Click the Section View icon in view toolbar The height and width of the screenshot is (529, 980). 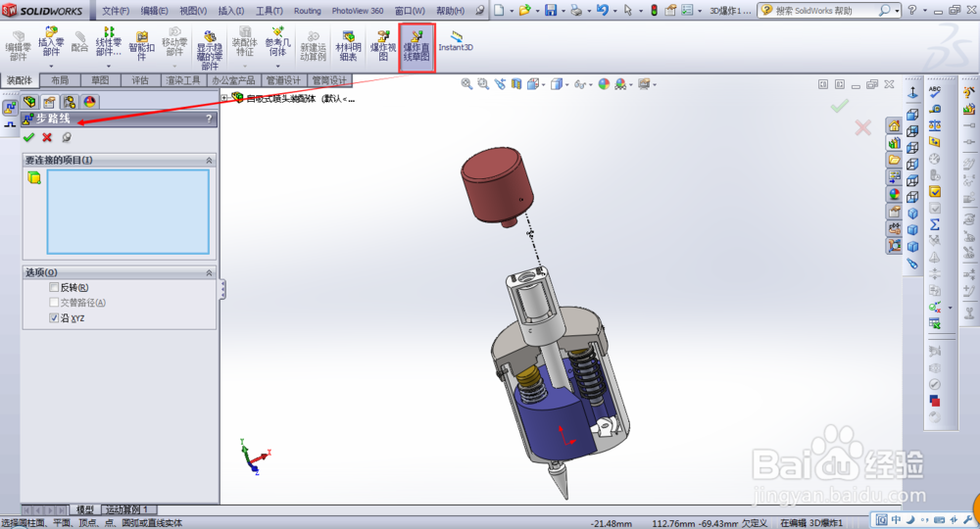(516, 83)
